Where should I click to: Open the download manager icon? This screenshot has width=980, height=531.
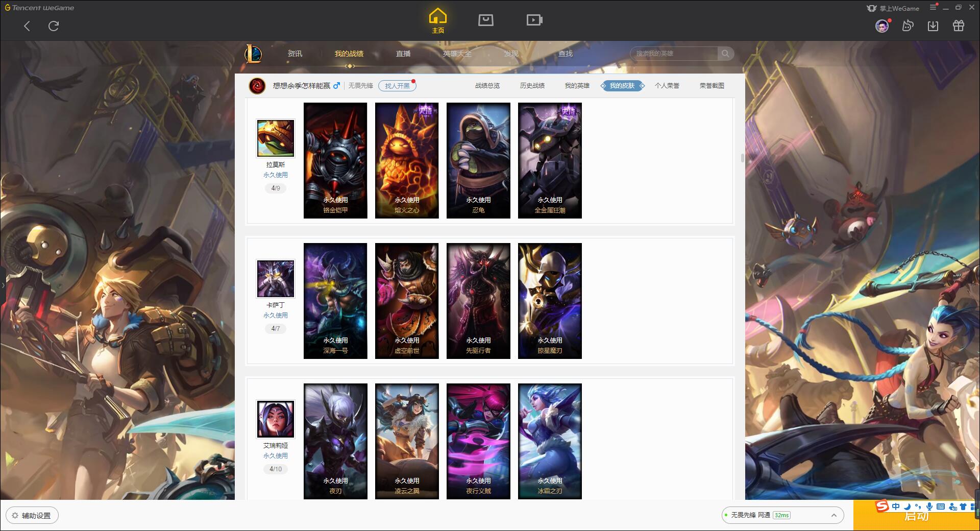(933, 26)
